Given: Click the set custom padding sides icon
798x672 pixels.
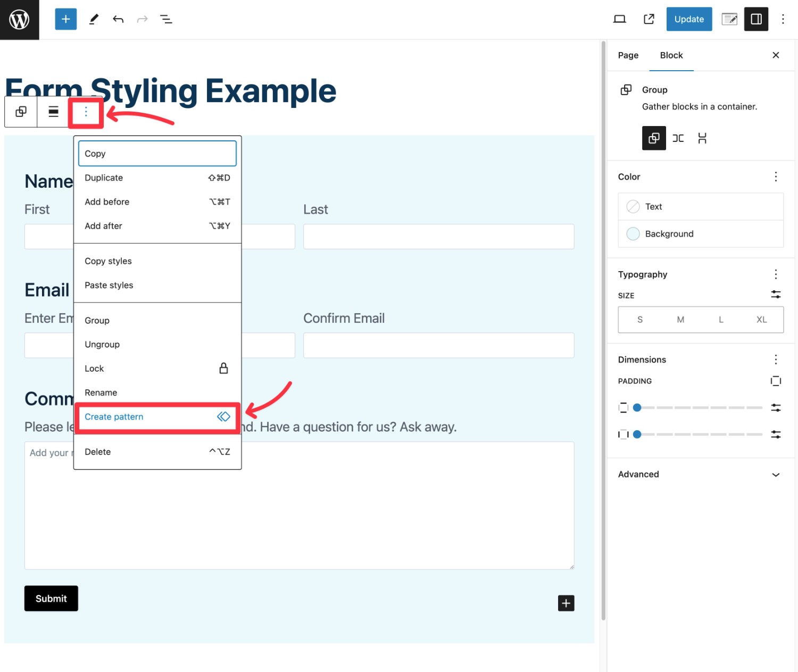Looking at the screenshot, I should coord(775,381).
